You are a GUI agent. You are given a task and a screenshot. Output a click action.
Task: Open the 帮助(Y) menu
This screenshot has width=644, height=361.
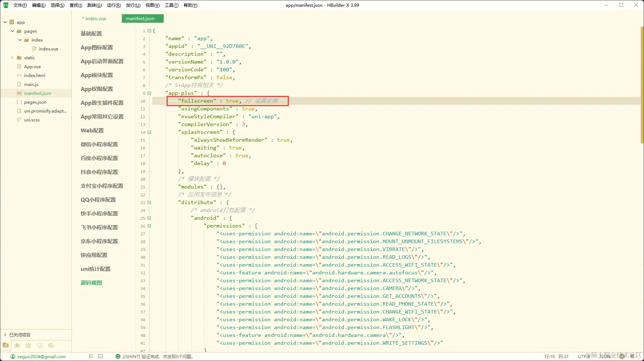(x=190, y=5)
